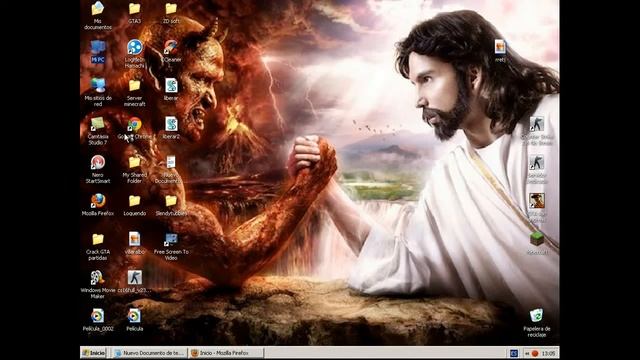Select the liberar2 file icon
The width and height of the screenshot is (640, 360).
click(x=171, y=128)
